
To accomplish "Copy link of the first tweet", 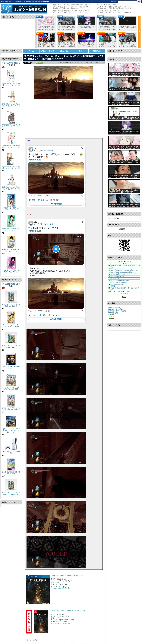I will (53, 200).
